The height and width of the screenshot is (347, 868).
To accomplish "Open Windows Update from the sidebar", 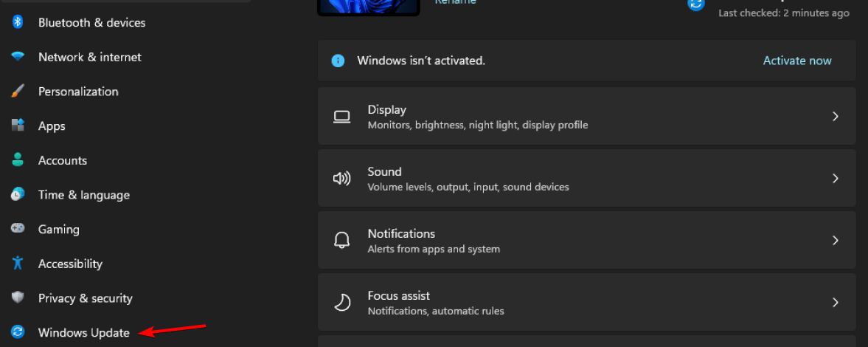I will (83, 333).
